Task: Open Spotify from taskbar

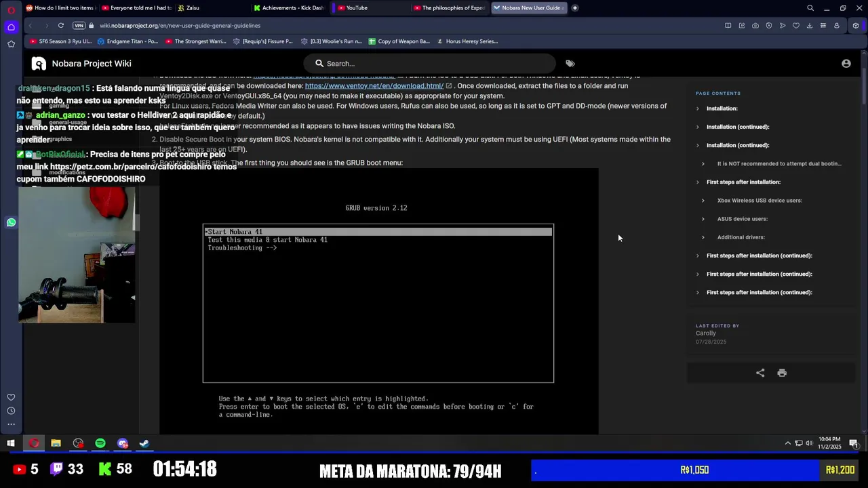Action: coord(100,443)
